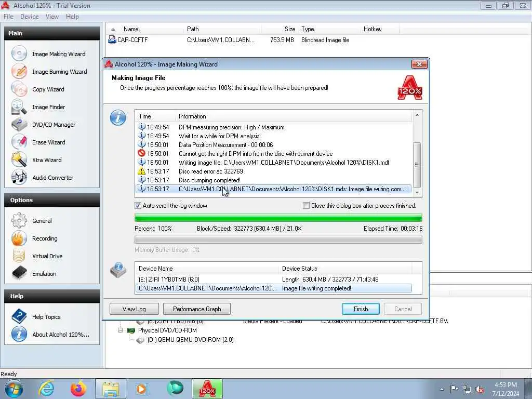Screen dimensions: 532x399
Task: Click the yellow warning icon at 16:53:17
Action: pyautogui.click(x=141, y=171)
